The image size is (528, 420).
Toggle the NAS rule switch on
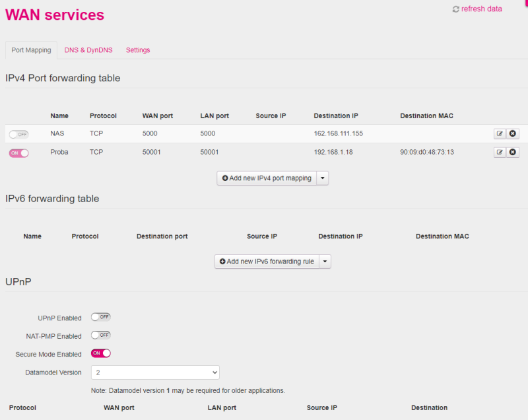point(19,134)
